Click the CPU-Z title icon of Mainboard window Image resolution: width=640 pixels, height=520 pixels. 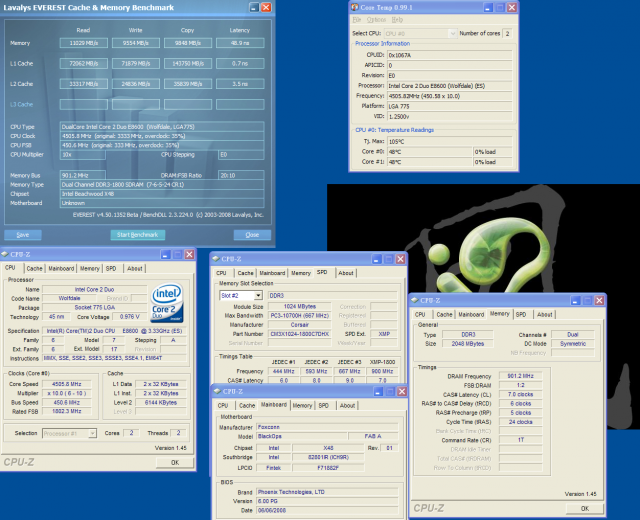tap(218, 391)
